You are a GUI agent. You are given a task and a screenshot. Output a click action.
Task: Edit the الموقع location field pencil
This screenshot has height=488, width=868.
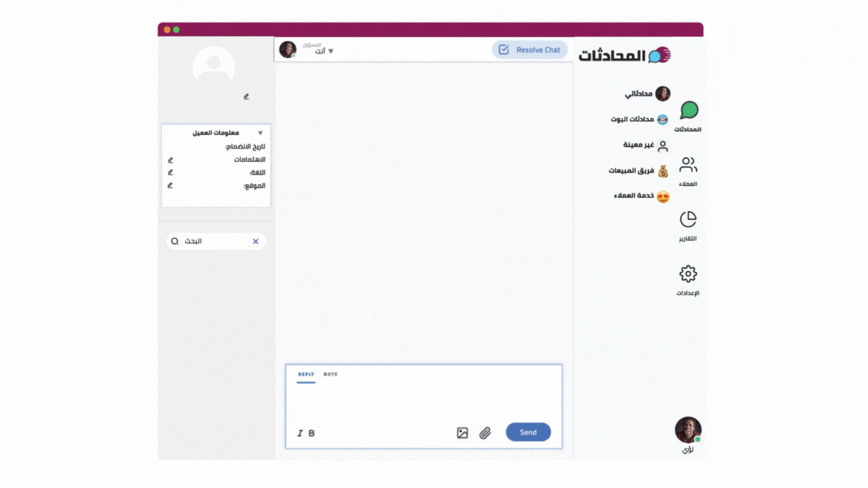coord(170,185)
